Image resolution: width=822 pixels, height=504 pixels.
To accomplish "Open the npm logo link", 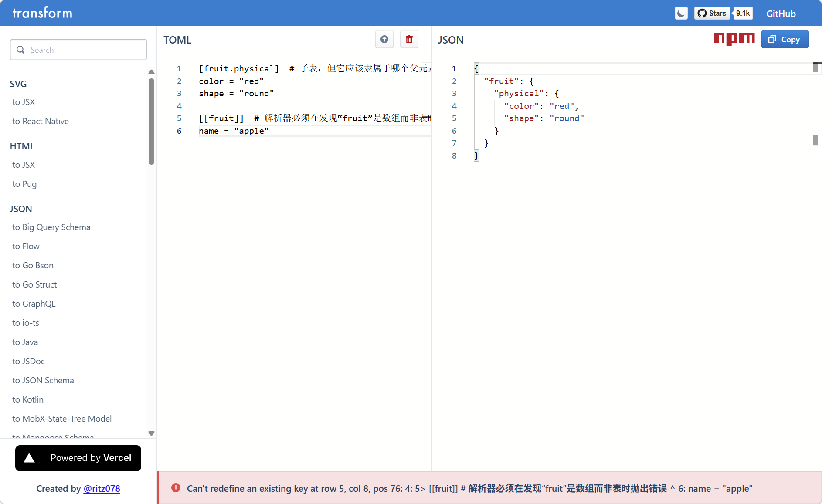I will click(x=734, y=39).
